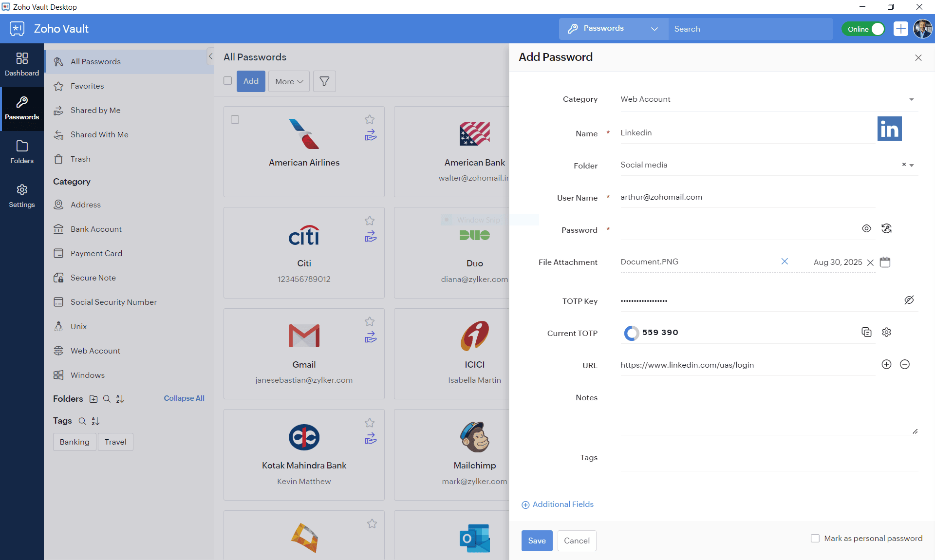935x560 pixels.
Task: Search folders with magnifier icon
Action: coord(107,399)
